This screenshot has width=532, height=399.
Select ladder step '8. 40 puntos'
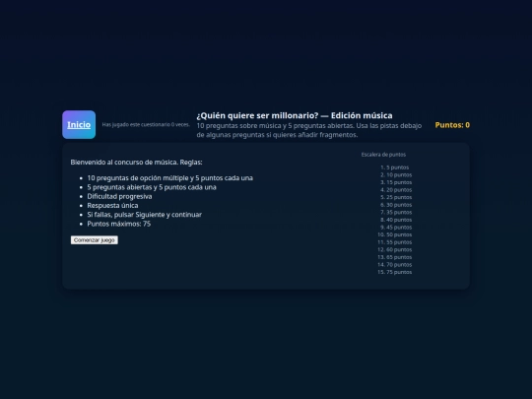[396, 220]
